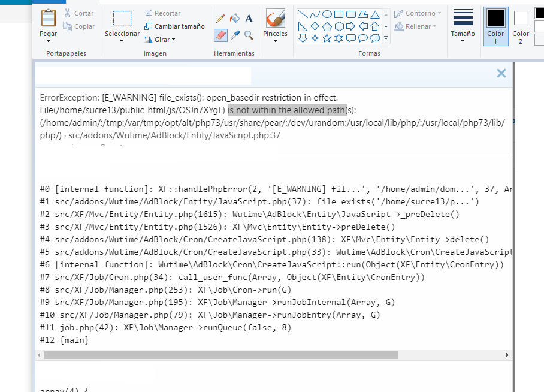
Task: Select the Pencil tool
Action: pos(220,19)
